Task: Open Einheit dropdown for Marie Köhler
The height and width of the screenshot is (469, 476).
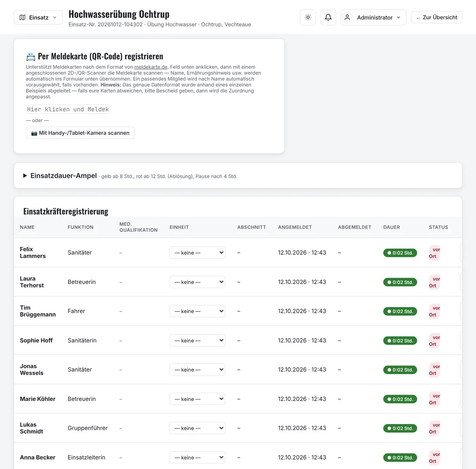Action: tap(197, 399)
